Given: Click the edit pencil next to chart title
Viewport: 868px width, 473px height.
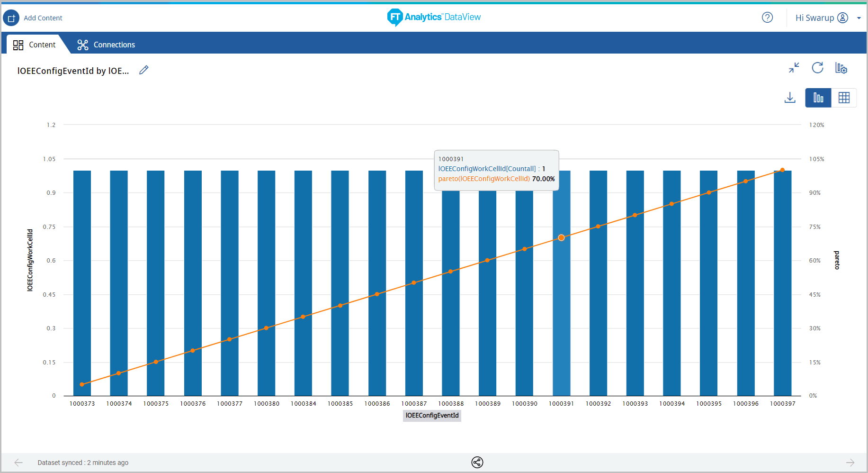Looking at the screenshot, I should point(143,70).
